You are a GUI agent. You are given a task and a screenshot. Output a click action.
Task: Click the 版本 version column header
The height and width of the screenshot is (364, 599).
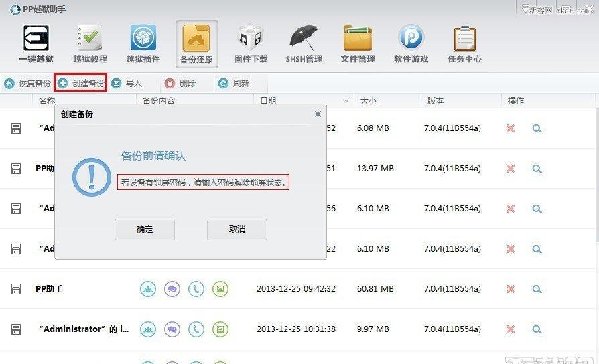pos(436,101)
